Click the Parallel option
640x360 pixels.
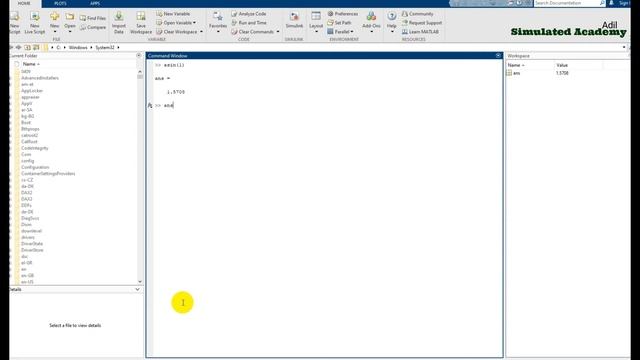340,32
